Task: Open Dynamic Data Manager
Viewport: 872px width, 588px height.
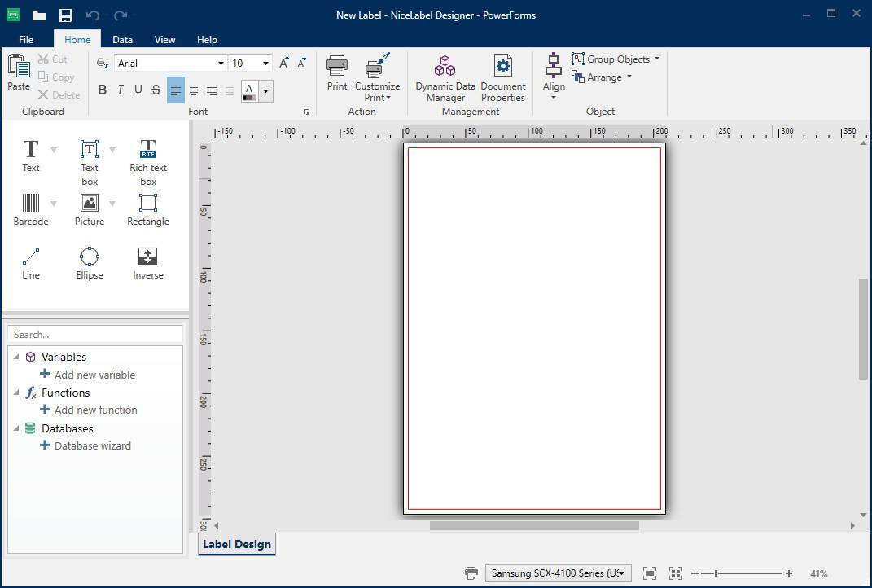Action: (x=445, y=78)
